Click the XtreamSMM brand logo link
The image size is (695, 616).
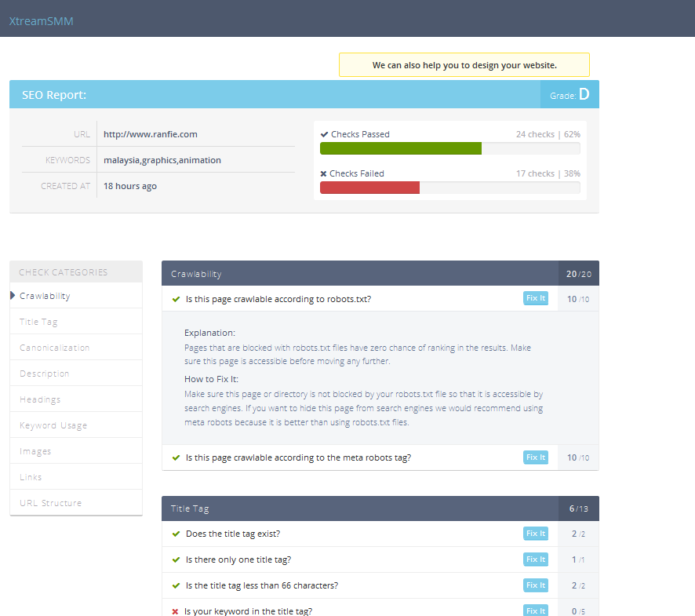point(41,21)
